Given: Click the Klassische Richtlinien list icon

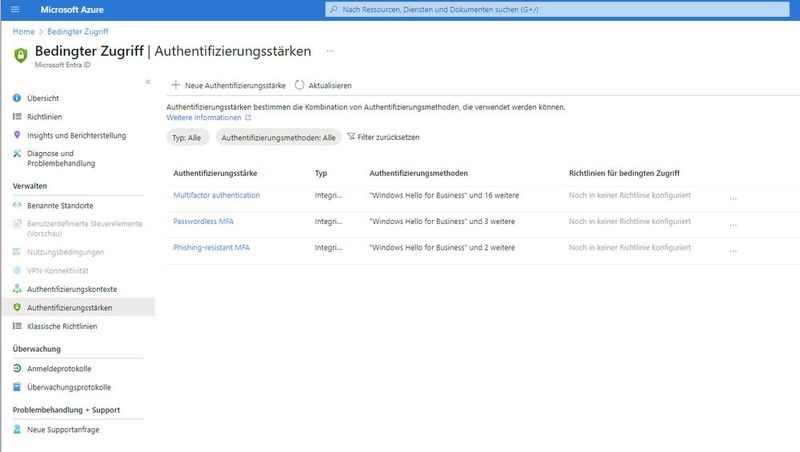Looking at the screenshot, I should pos(17,326).
